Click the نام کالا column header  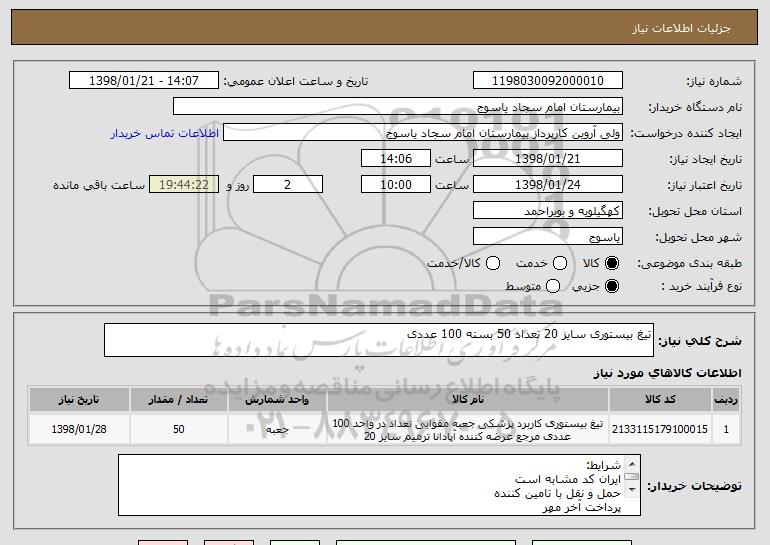click(468, 400)
